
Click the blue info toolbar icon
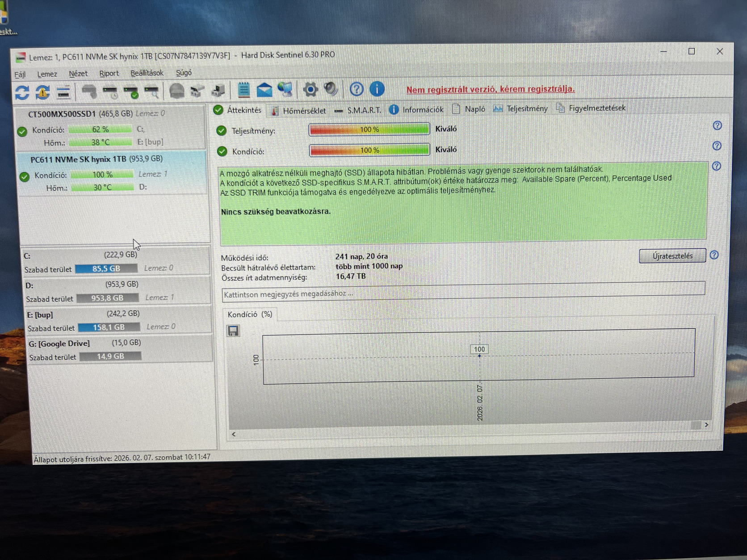tap(377, 88)
